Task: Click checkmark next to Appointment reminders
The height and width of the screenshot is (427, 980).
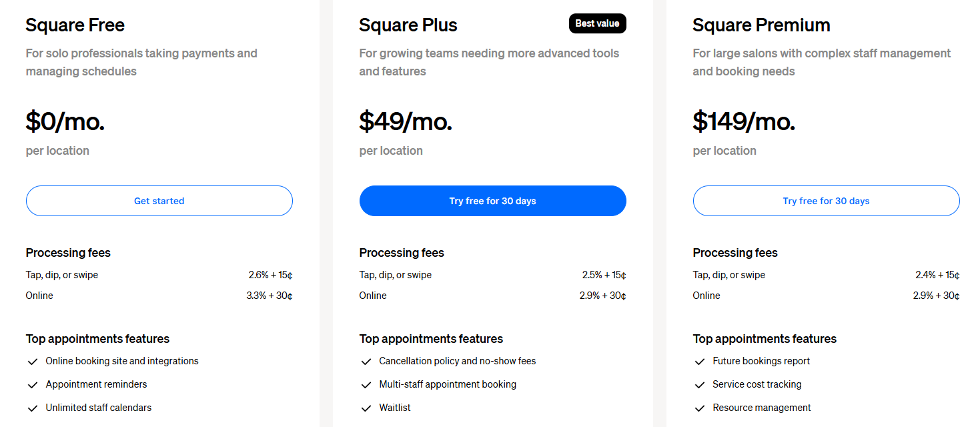Action: click(32, 385)
